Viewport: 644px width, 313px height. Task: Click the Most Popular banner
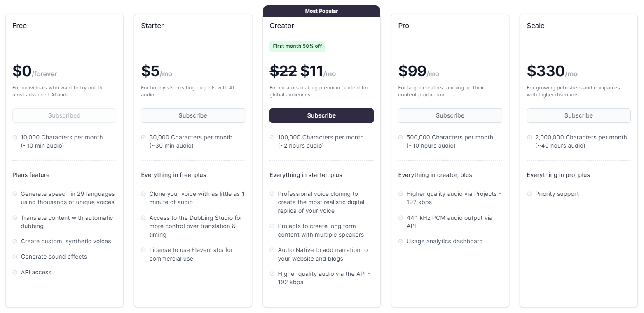point(321,11)
